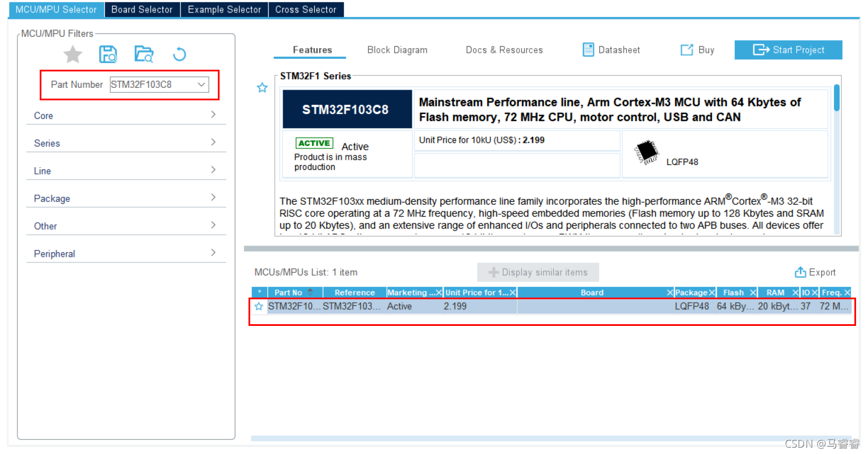Expand the Line filter section
Screen dimensions: 868x454
pos(126,171)
